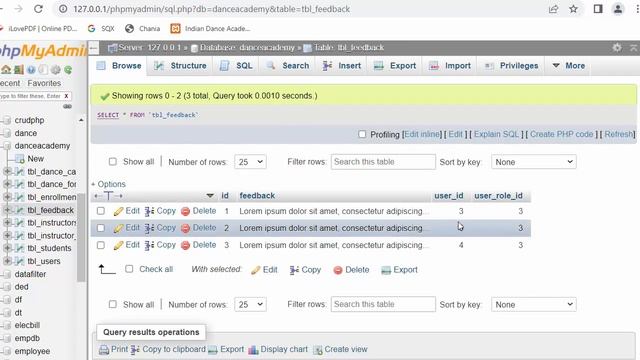This screenshot has width=640, height=360.
Task: Open lower Sort by key dropdown
Action: tap(533, 304)
